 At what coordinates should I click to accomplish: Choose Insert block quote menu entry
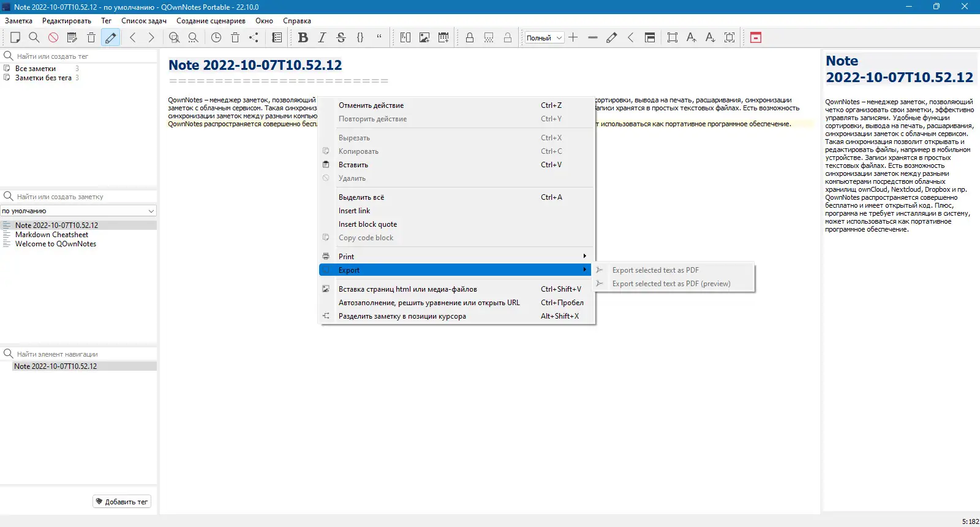[x=457, y=224]
